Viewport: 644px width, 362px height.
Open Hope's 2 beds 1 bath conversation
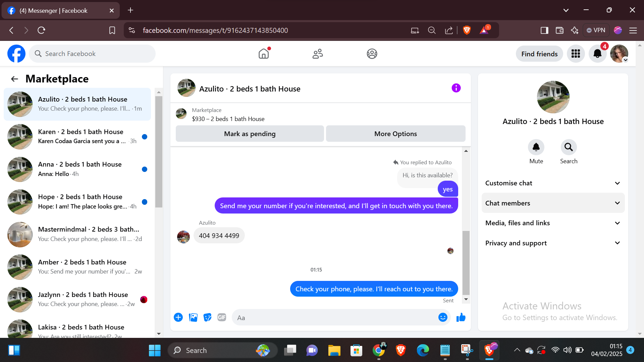pyautogui.click(x=77, y=202)
